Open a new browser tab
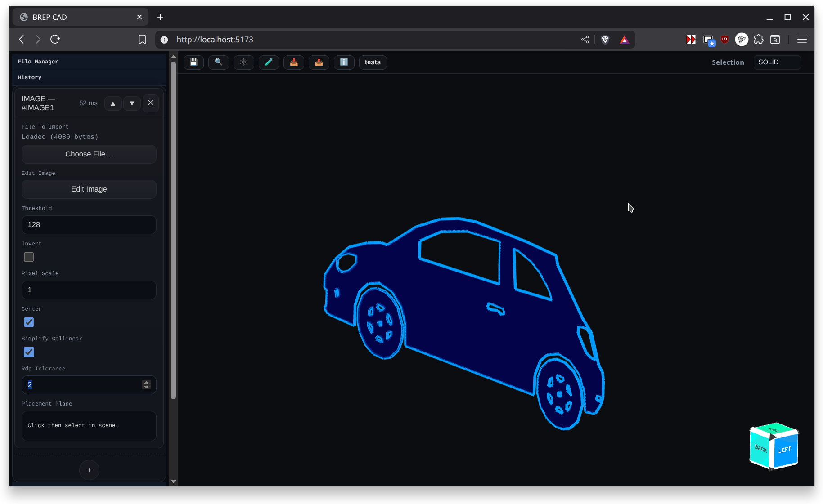Screen dimensions: 823x504 pos(160,17)
